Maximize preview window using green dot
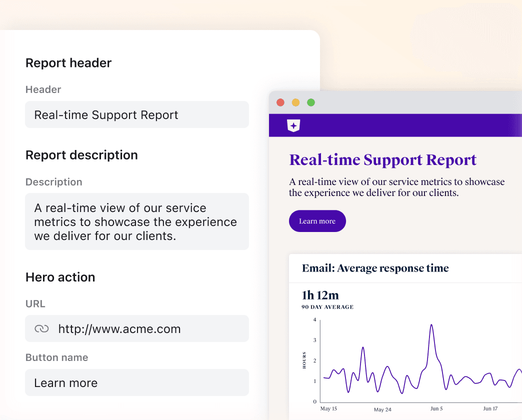Image resolution: width=522 pixels, height=420 pixels. click(x=310, y=102)
